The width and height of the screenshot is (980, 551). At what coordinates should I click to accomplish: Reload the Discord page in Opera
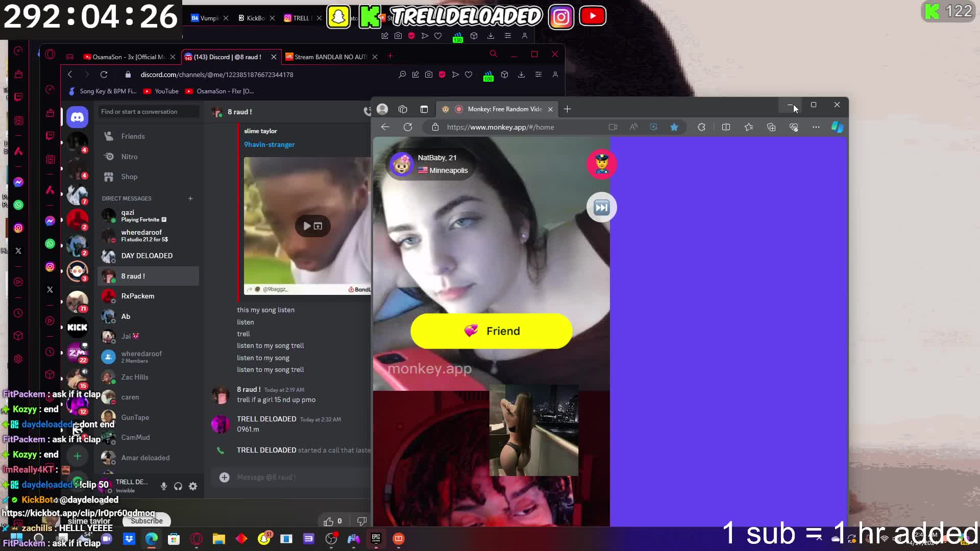[x=104, y=74]
